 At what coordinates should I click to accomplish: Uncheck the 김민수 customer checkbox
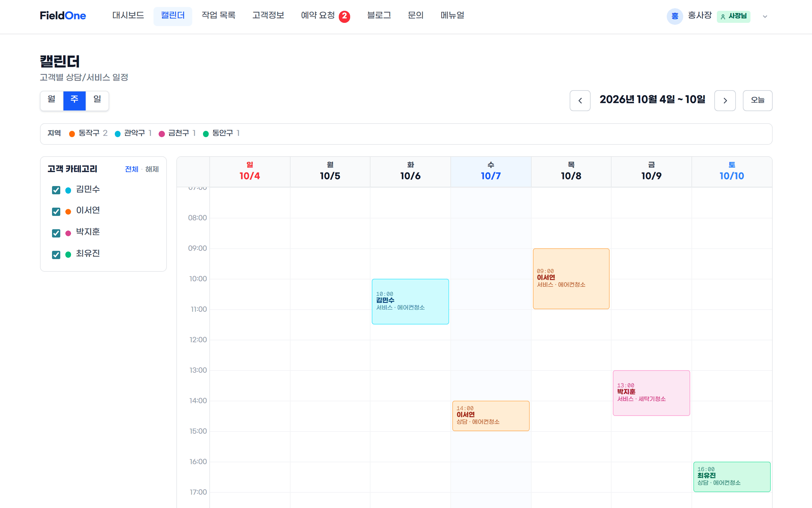pos(56,190)
